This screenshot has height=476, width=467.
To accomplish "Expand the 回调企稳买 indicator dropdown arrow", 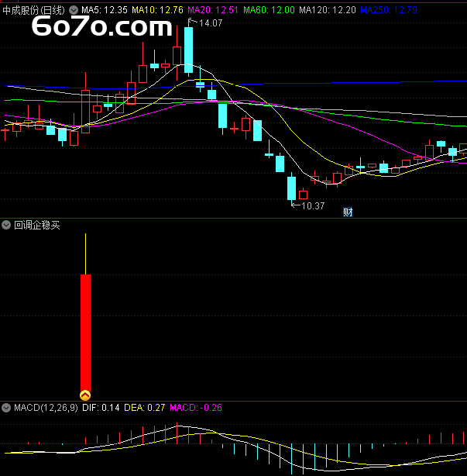I will coord(6,225).
